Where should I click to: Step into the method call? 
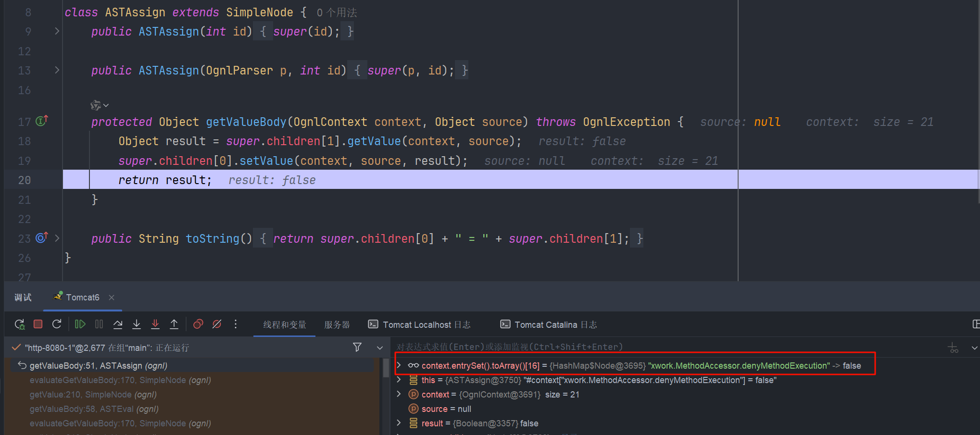[x=137, y=324]
